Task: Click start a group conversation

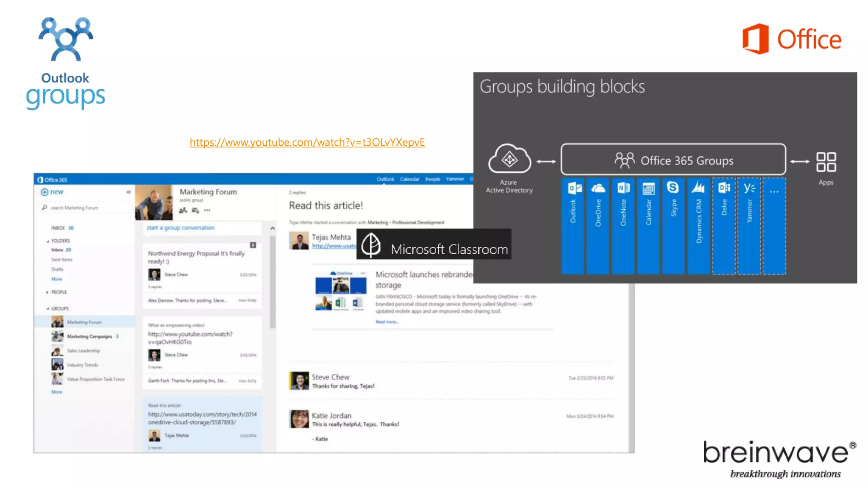Action: coord(181,228)
